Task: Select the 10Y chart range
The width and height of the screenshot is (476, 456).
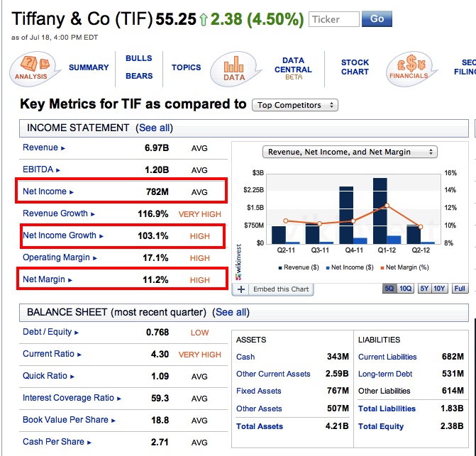Action: (x=439, y=288)
